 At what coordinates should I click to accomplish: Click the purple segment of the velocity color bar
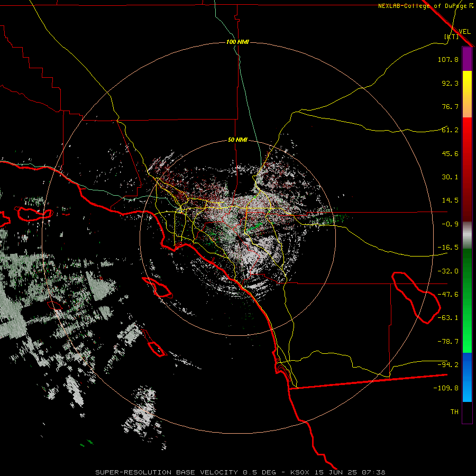pyautogui.click(x=467, y=59)
